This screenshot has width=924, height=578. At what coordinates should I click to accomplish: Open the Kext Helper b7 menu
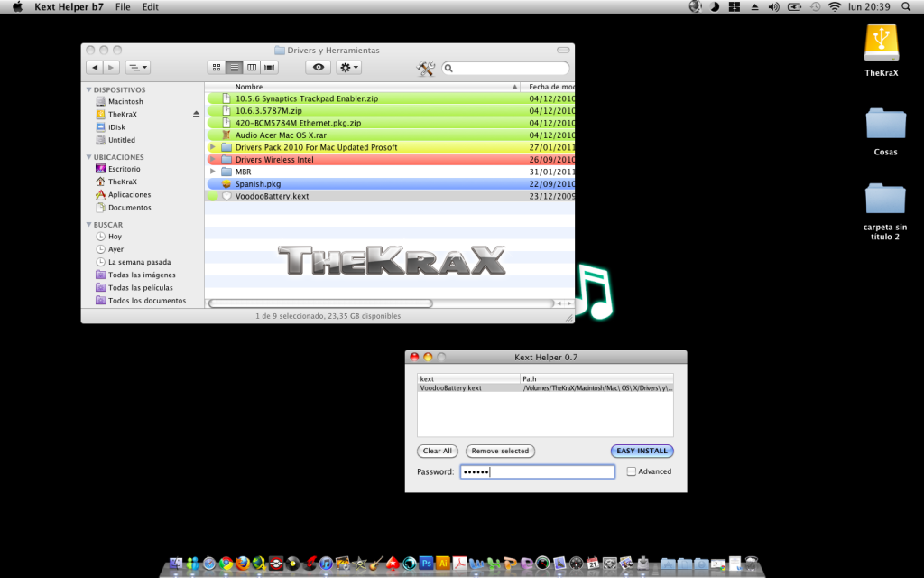click(69, 7)
